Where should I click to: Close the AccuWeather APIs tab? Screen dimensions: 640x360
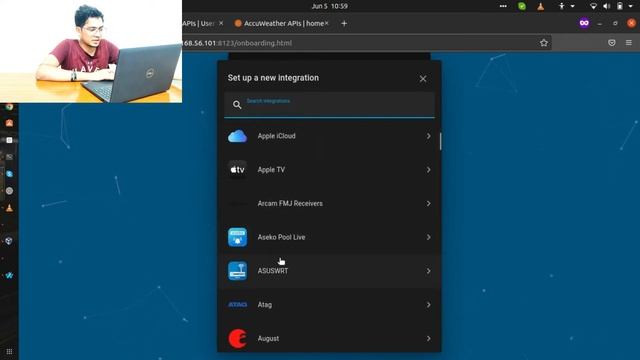pyautogui.click(x=327, y=24)
